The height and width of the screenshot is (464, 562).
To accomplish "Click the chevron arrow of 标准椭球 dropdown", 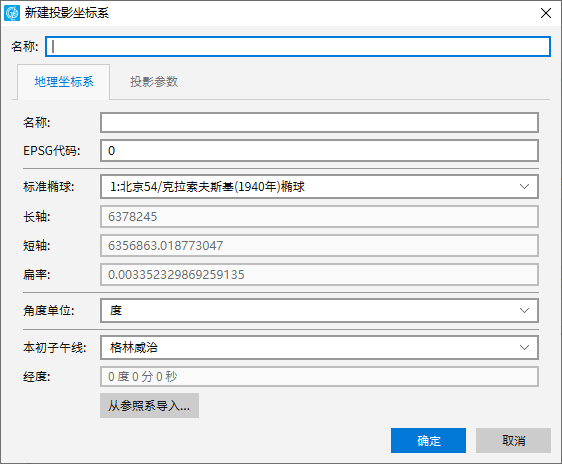I will tap(524, 186).
